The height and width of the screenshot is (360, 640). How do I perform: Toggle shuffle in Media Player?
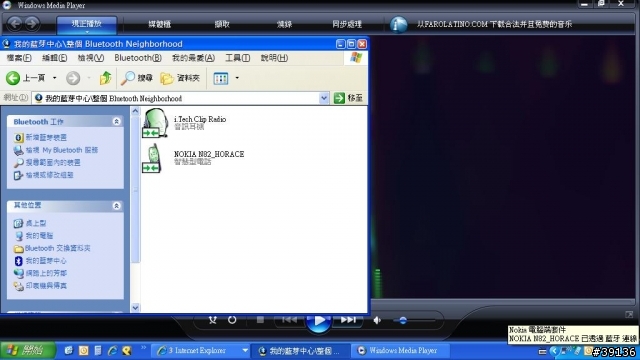click(x=213, y=320)
